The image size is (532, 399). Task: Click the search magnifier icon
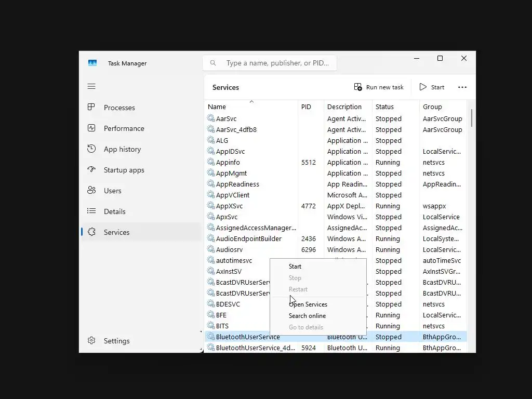pos(212,63)
